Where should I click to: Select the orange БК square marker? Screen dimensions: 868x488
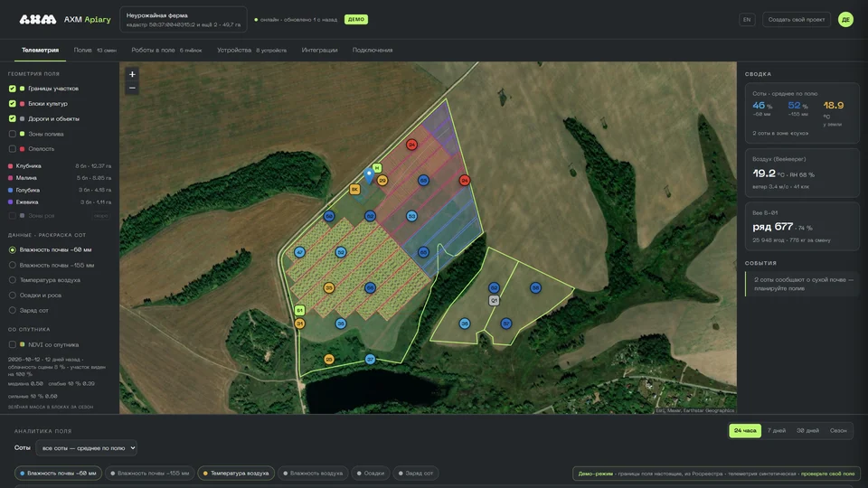pos(354,189)
